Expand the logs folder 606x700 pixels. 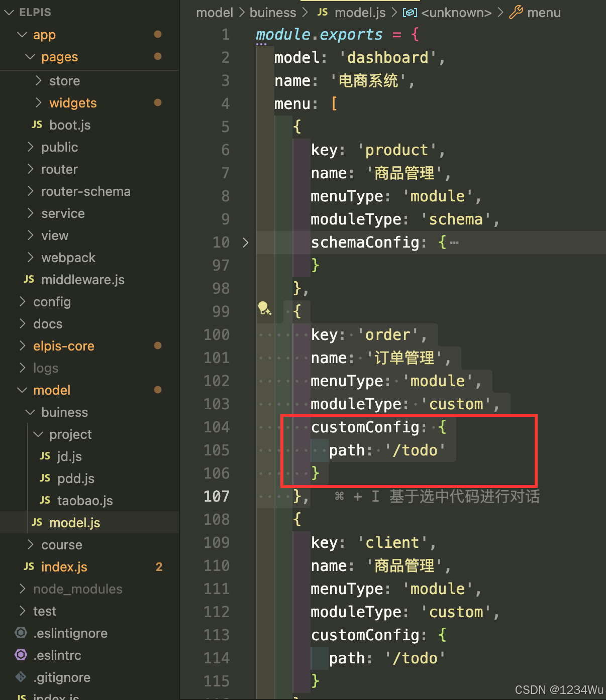pos(23,368)
